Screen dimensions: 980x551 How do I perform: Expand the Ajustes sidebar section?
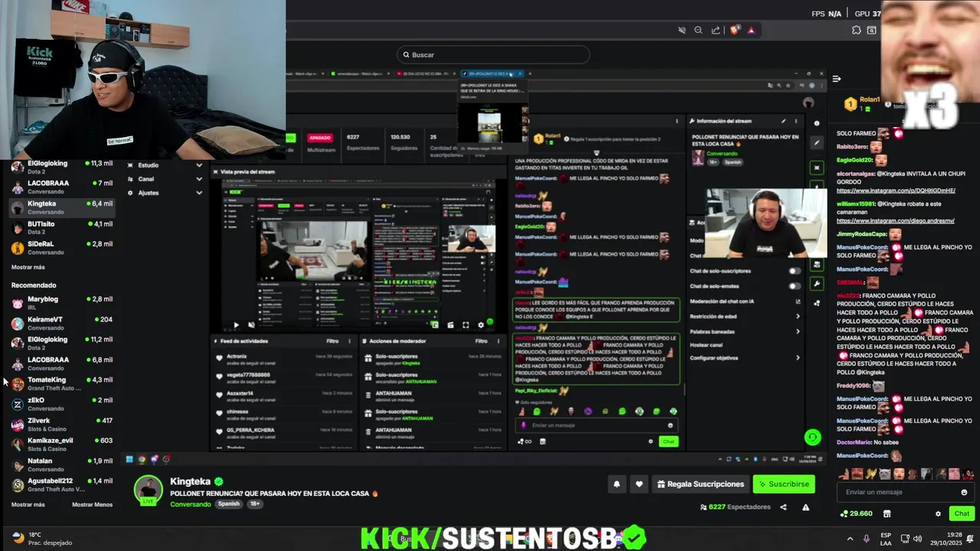[x=165, y=193]
